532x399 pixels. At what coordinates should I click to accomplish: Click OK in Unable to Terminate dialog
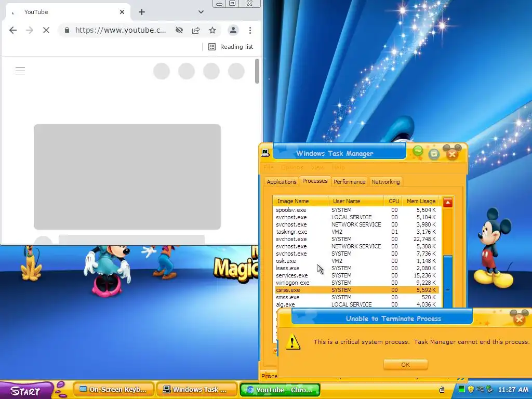click(x=405, y=365)
